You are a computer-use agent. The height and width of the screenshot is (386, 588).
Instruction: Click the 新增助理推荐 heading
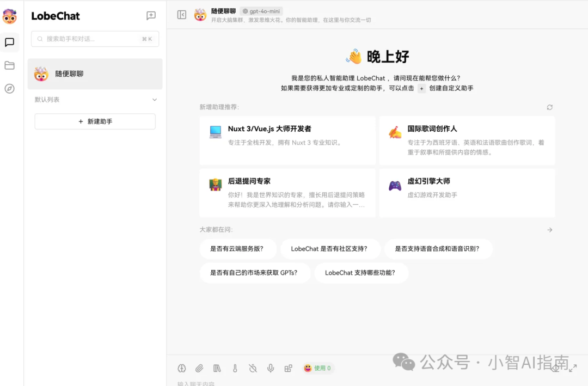tap(219, 107)
